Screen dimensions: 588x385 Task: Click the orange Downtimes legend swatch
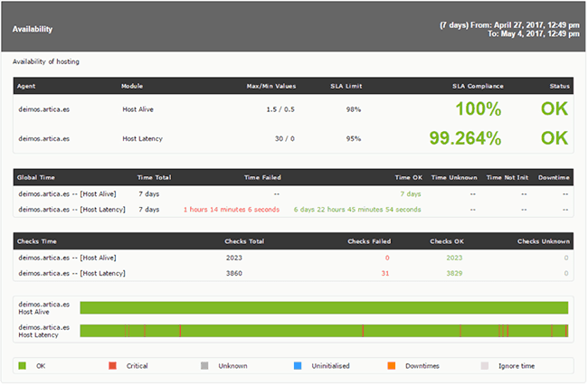[392, 366]
